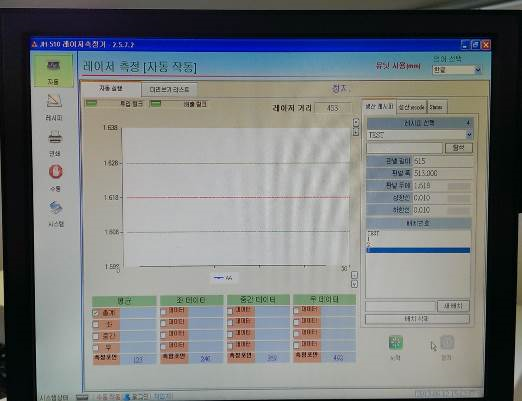Click the keyboard icon in status bar
The height and width of the screenshot is (401, 522).
(x=82, y=397)
